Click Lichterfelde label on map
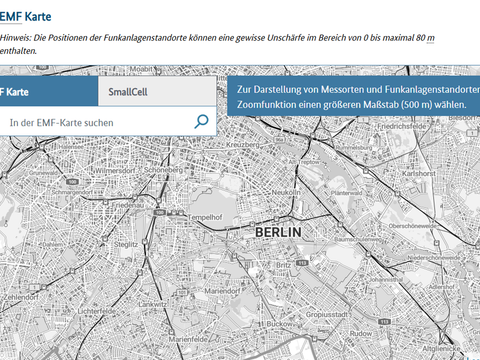Image resolution: width=480 pixels, height=360 pixels. coord(97,311)
